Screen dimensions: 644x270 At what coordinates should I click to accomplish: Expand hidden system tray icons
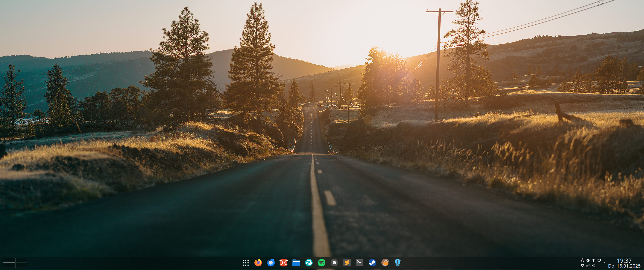click(x=604, y=263)
